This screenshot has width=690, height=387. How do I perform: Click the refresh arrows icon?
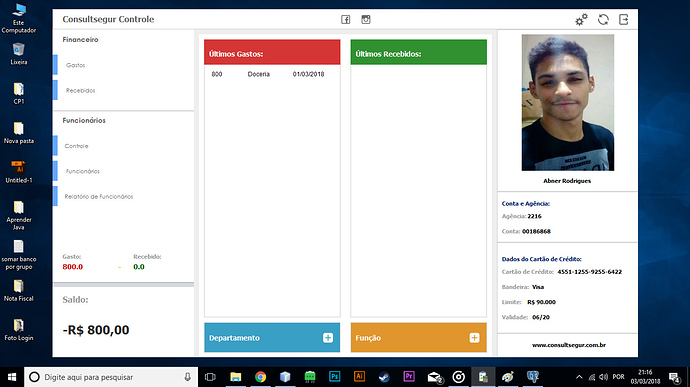pos(603,19)
